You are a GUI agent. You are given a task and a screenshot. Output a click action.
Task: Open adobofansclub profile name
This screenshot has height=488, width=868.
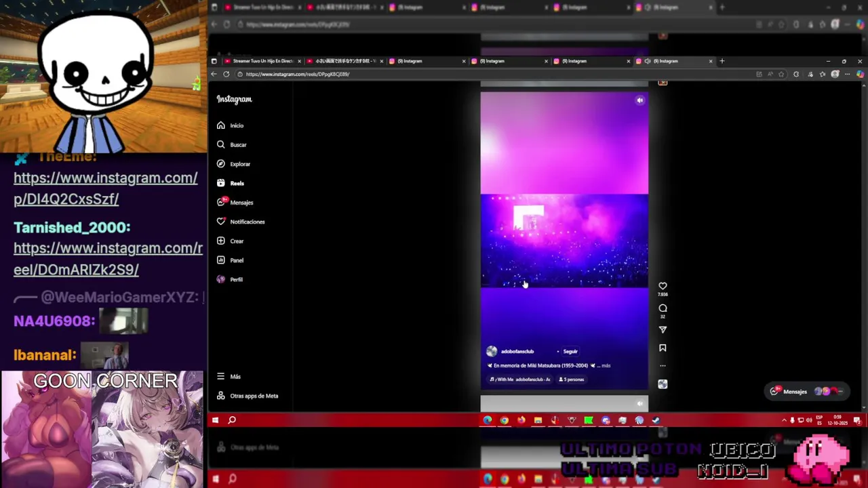[x=517, y=351]
